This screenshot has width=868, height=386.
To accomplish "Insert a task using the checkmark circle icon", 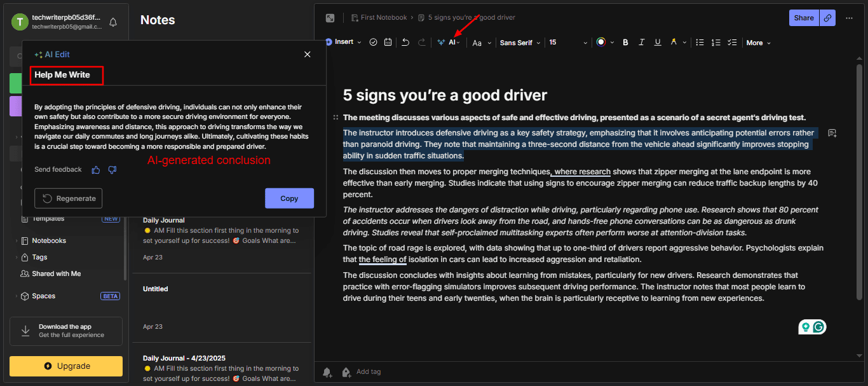I will [373, 43].
